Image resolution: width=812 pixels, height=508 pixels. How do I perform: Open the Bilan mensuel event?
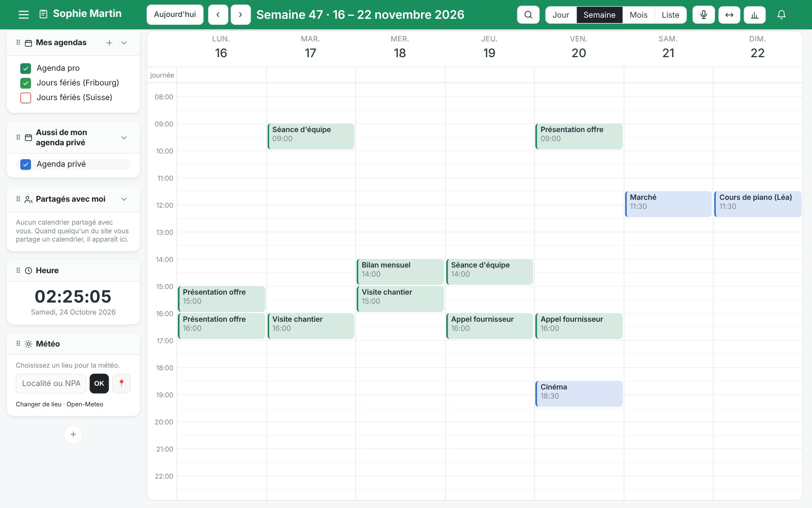(400, 272)
